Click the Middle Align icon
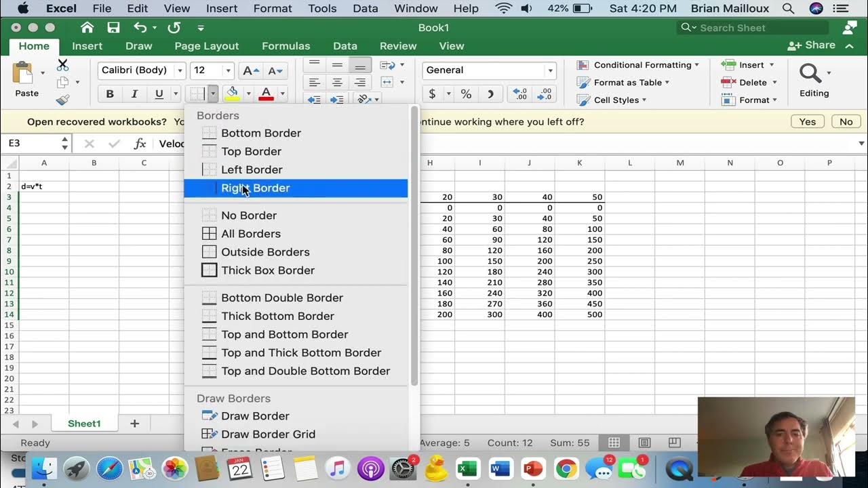868x488 pixels. click(337, 65)
